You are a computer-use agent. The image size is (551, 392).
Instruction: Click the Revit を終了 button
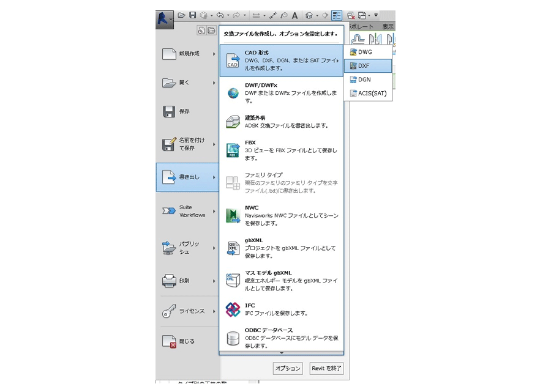[x=326, y=368]
